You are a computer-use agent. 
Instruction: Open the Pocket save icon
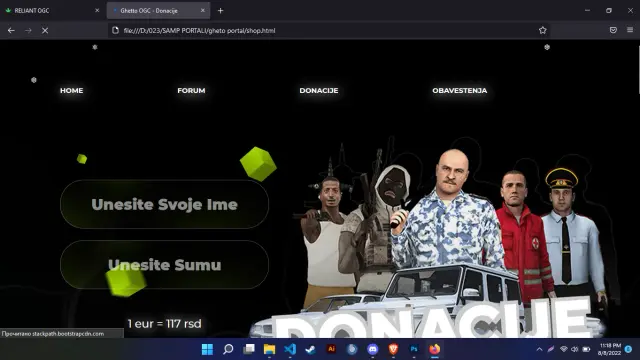click(613, 30)
